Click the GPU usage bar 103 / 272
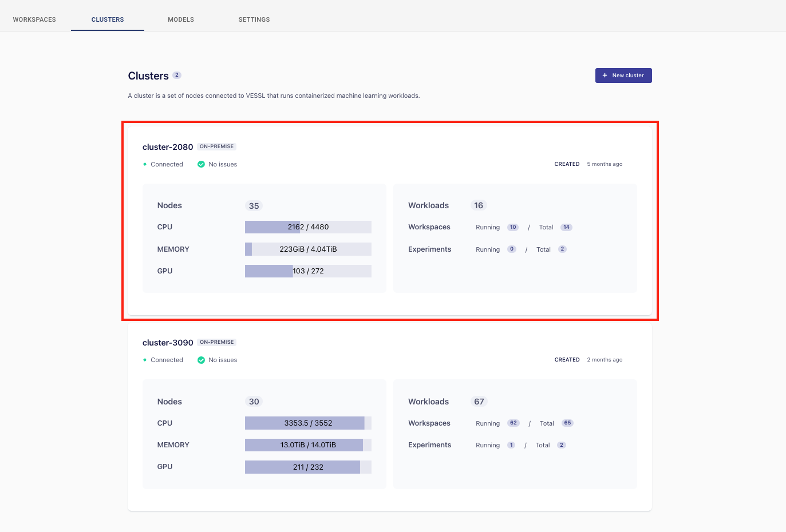This screenshot has height=532, width=786. coord(308,271)
